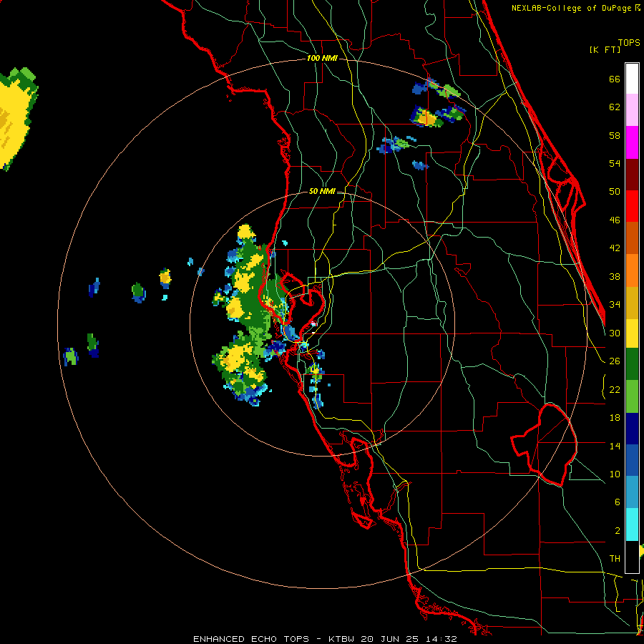Click the navy 18 legend swatch
Image resolution: width=644 pixels, height=644 pixels.
pos(632,429)
